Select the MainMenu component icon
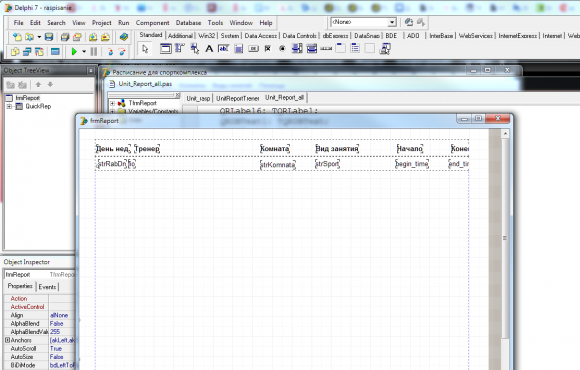This screenshot has width=580, height=370. coord(180,48)
